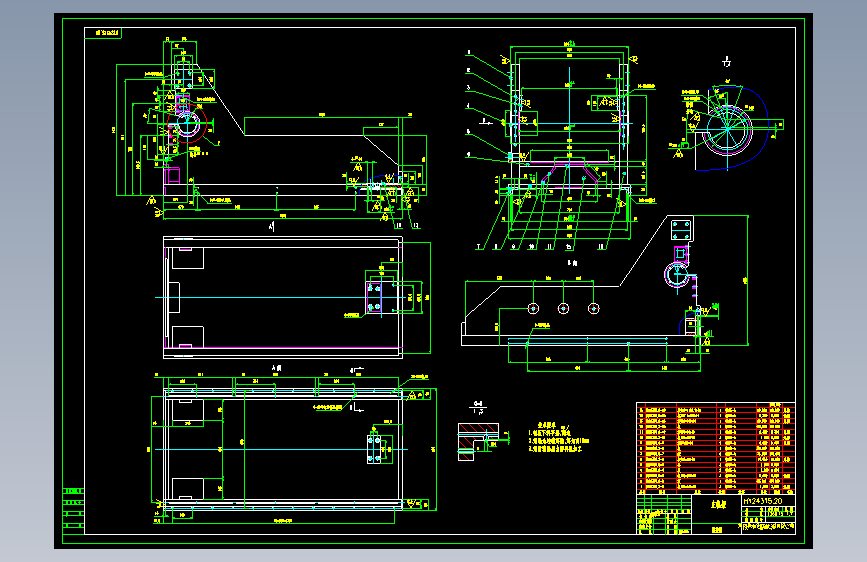
Task: Click the hatched section detail view
Action: point(479,441)
